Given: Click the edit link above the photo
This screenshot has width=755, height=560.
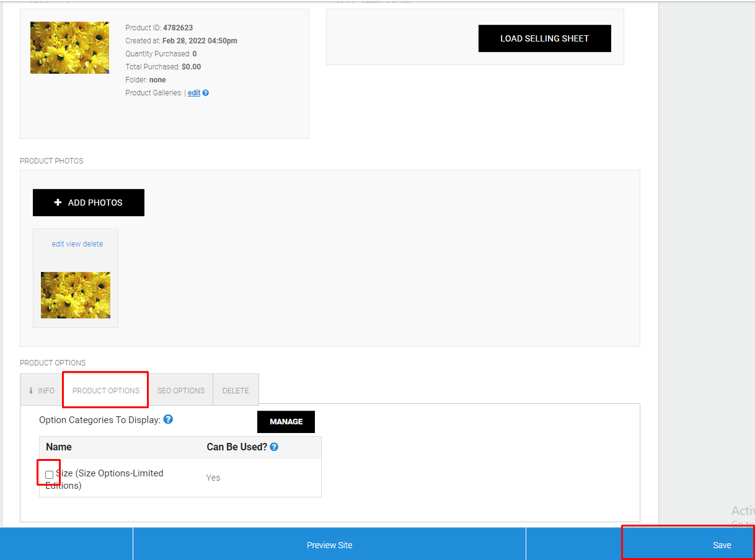Looking at the screenshot, I should [58, 243].
